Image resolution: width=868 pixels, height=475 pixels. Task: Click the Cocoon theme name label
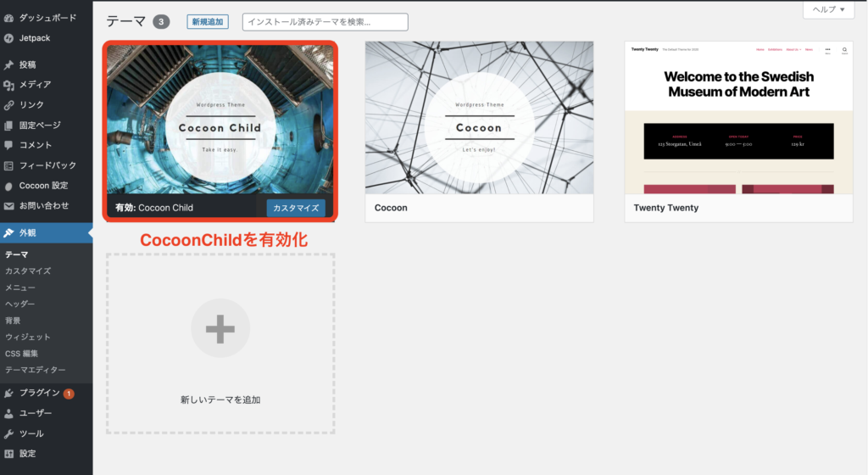(391, 208)
